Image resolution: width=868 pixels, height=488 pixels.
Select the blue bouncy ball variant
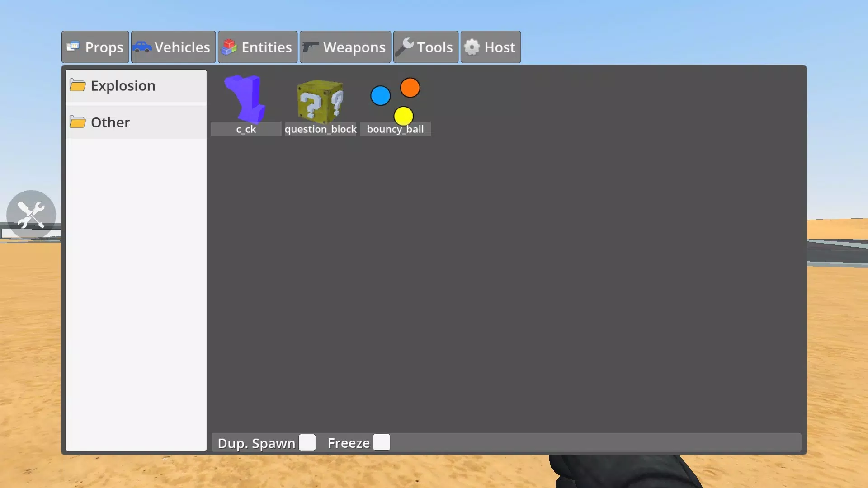coord(380,95)
